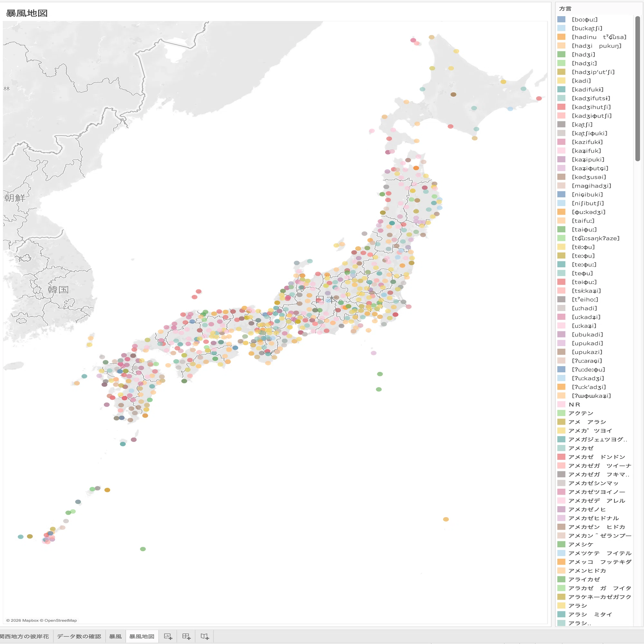Screen dimensions: 644x644
Task: Select the アラケネーカゼガフク legend label
Action: coord(600,597)
